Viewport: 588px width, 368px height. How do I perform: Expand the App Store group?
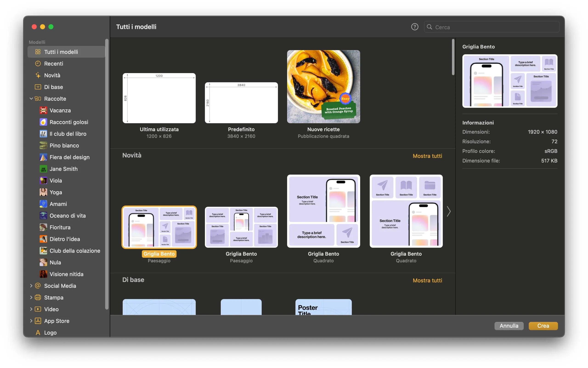point(31,321)
